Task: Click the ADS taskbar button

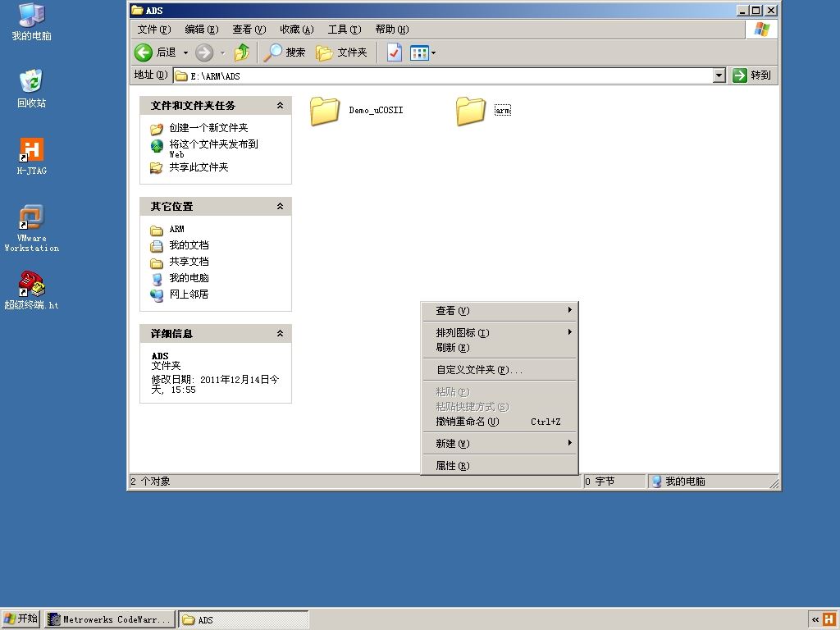Action: coord(243,619)
